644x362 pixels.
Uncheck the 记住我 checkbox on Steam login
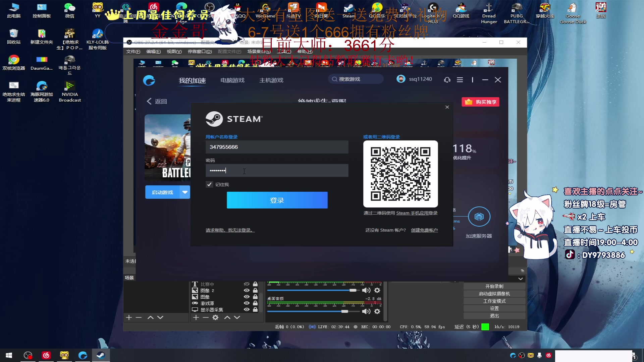click(209, 184)
